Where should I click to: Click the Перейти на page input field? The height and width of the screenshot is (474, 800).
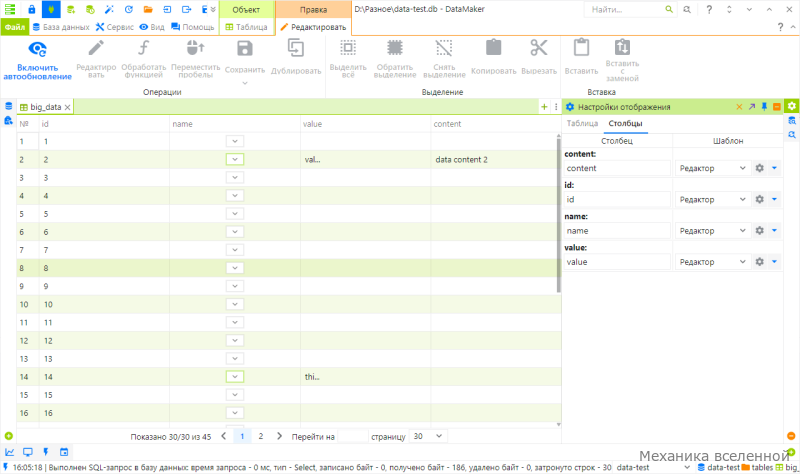tap(353, 437)
